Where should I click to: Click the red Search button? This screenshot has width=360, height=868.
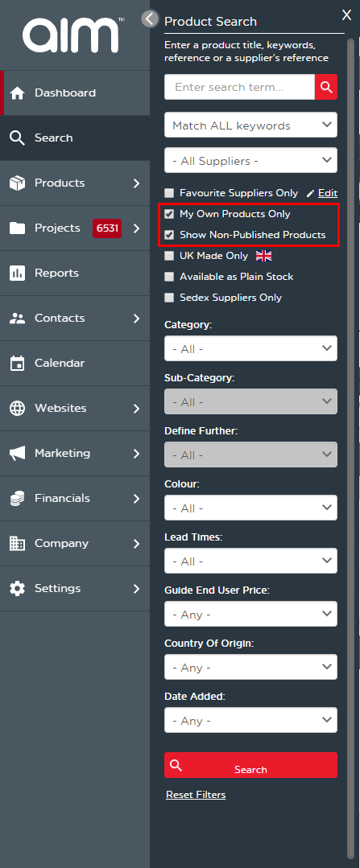tap(251, 765)
